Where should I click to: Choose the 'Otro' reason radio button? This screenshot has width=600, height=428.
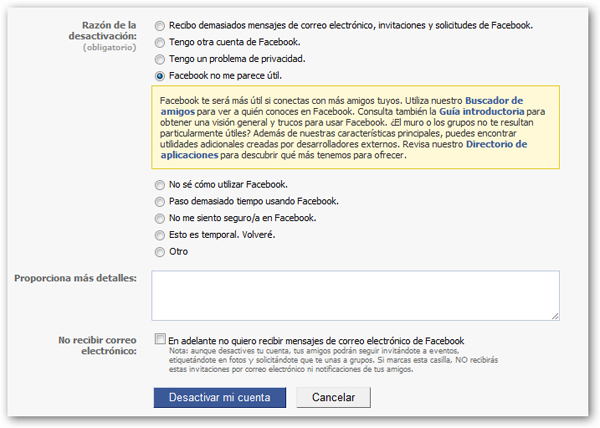(x=160, y=252)
